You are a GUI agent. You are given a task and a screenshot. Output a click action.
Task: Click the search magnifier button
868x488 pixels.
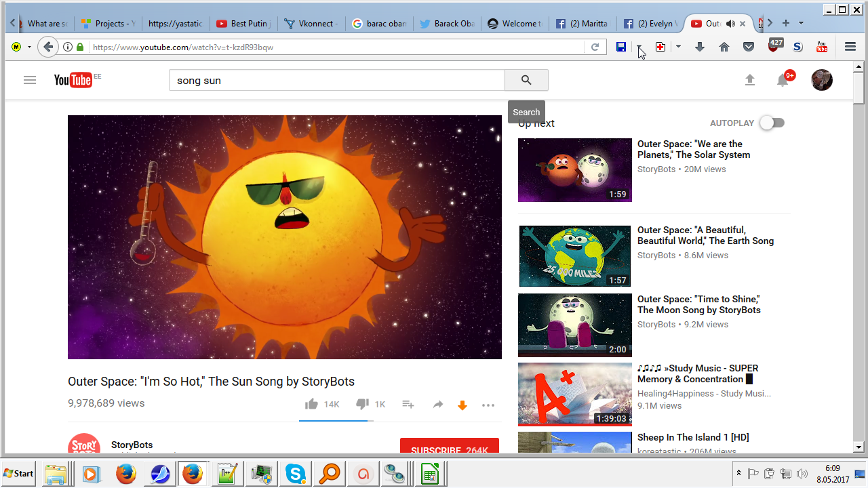click(x=526, y=80)
